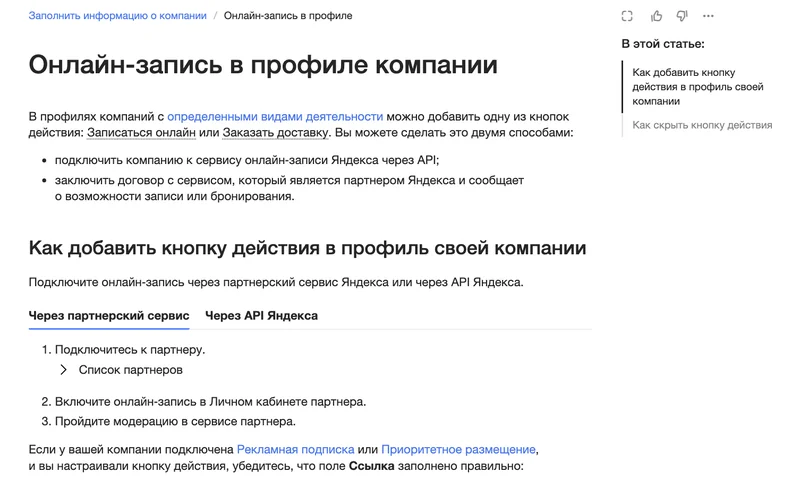Click step 'Подключитесь к партнеру.'
This screenshot has height=480, width=800.
click(130, 350)
